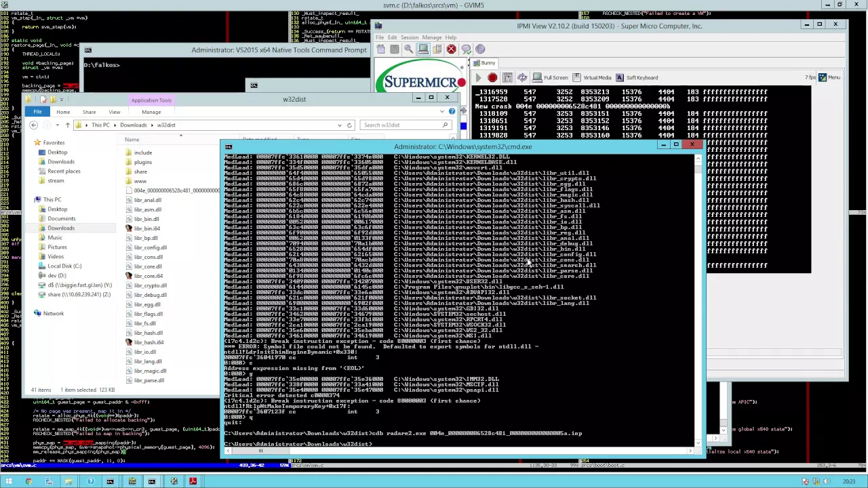
Task: Open Virtual Media in IPMI console
Action: click(x=591, y=78)
